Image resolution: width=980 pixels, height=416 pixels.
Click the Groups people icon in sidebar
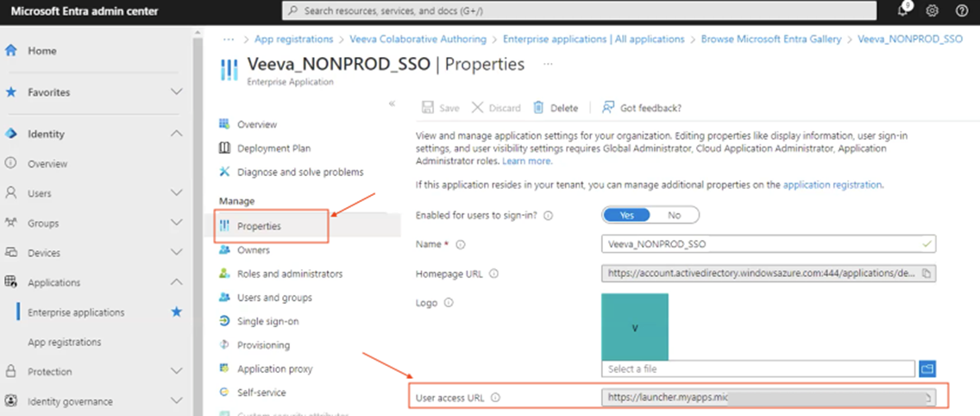pos(10,223)
